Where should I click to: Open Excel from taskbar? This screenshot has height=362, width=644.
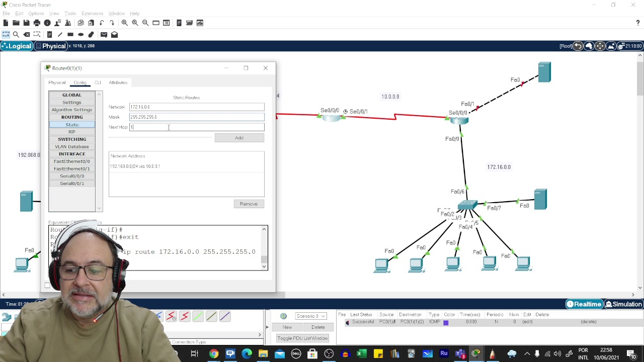click(361, 354)
